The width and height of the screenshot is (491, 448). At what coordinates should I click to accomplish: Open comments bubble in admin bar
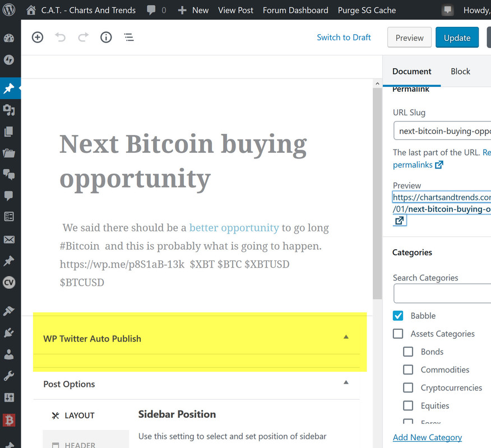coord(151,10)
